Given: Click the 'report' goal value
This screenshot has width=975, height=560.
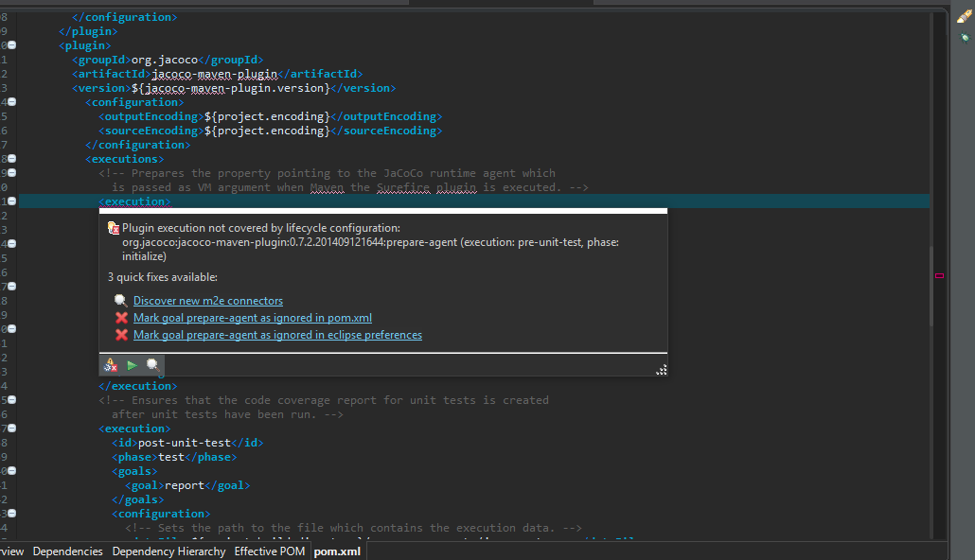Looking at the screenshot, I should click(185, 485).
